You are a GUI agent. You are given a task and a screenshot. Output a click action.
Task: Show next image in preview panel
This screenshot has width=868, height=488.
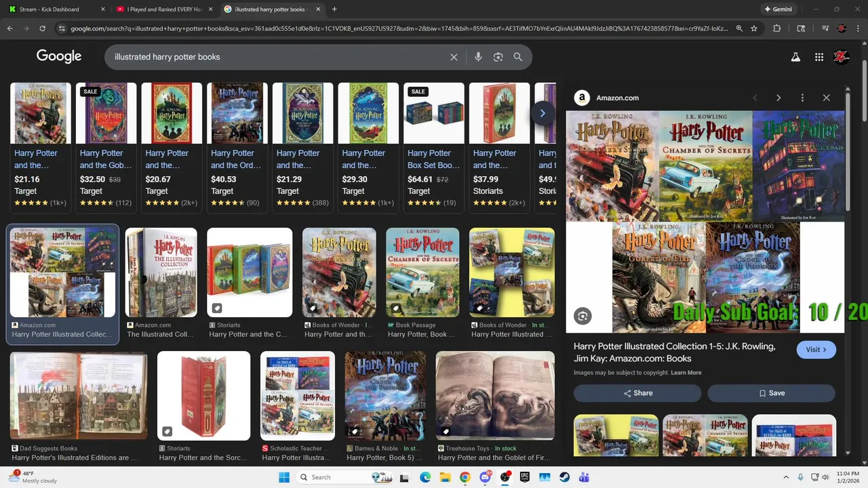click(x=778, y=98)
